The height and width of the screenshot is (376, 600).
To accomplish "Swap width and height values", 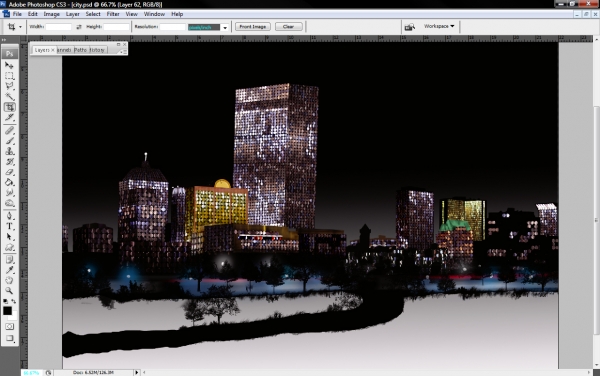I will [79, 27].
